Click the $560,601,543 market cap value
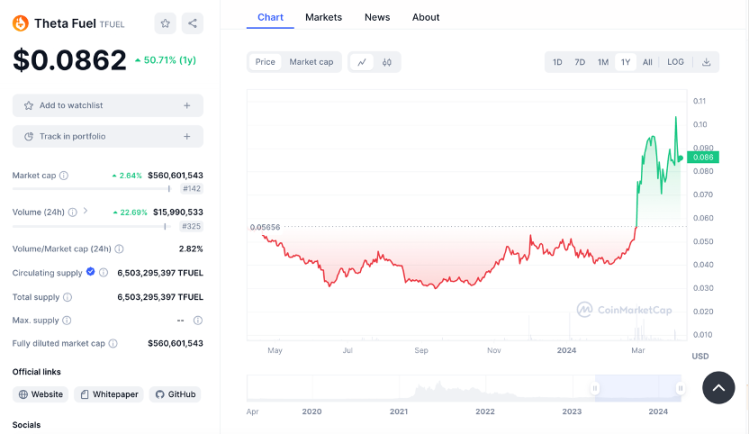This screenshot has height=434, width=749. pyautogui.click(x=175, y=176)
